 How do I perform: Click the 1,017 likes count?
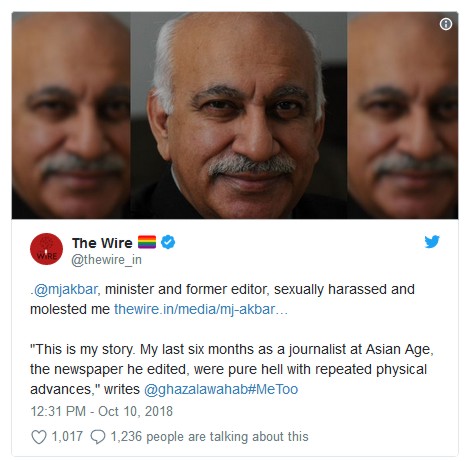[67, 437]
